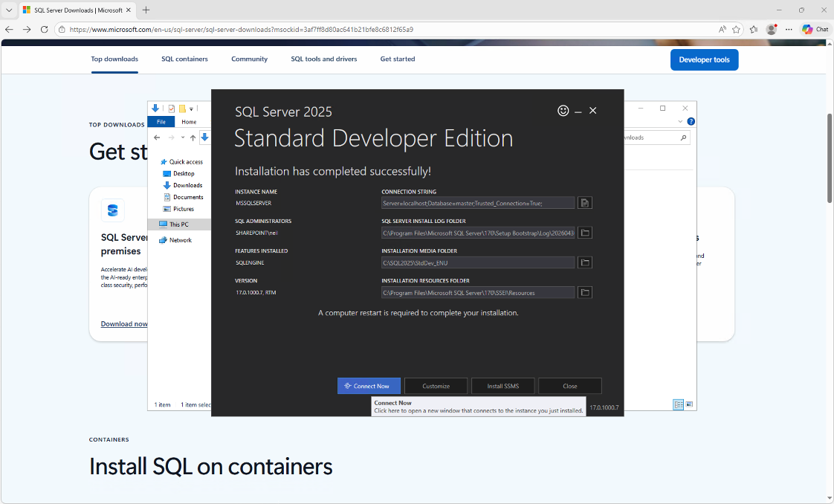Click the SQL Server product icon on the card
The width and height of the screenshot is (834, 504).
pyautogui.click(x=113, y=210)
